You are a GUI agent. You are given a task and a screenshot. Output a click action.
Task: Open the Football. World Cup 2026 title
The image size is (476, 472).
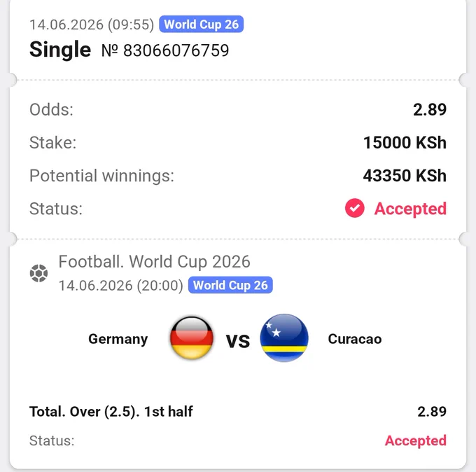(x=154, y=261)
